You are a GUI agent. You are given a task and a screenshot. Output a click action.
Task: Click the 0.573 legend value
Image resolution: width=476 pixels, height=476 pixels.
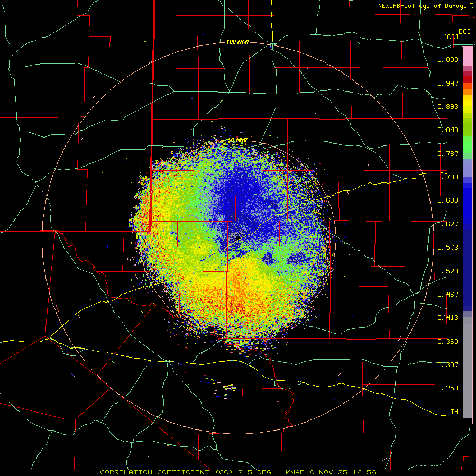[x=448, y=248]
